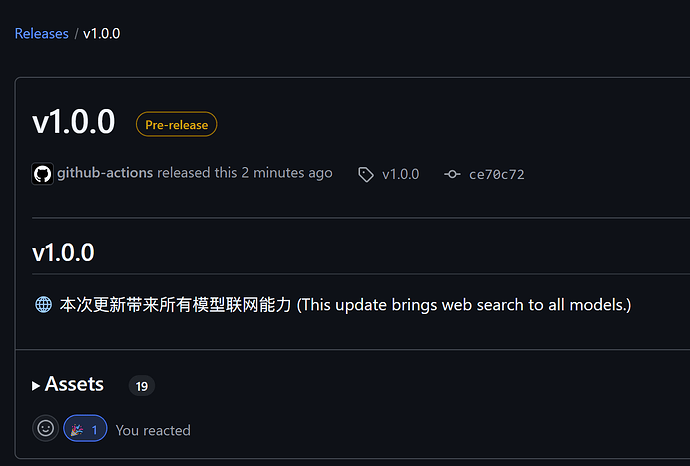Click the commit icon next to ce70c72
This screenshot has width=690, height=466.
(x=452, y=175)
